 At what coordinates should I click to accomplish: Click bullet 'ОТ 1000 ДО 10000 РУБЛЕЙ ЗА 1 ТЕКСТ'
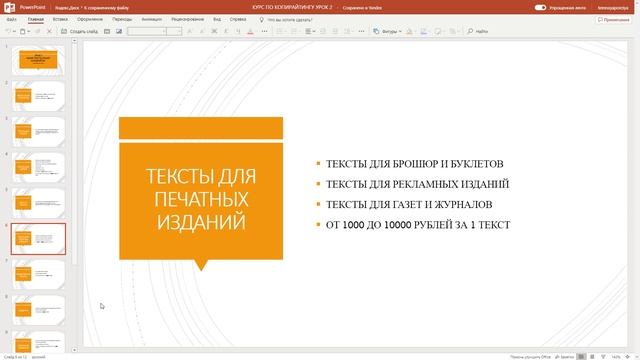[418, 225]
